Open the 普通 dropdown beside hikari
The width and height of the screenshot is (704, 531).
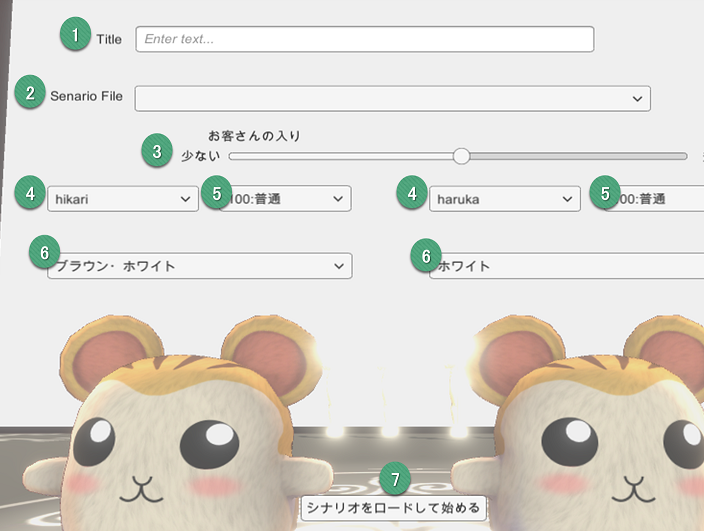point(286,199)
